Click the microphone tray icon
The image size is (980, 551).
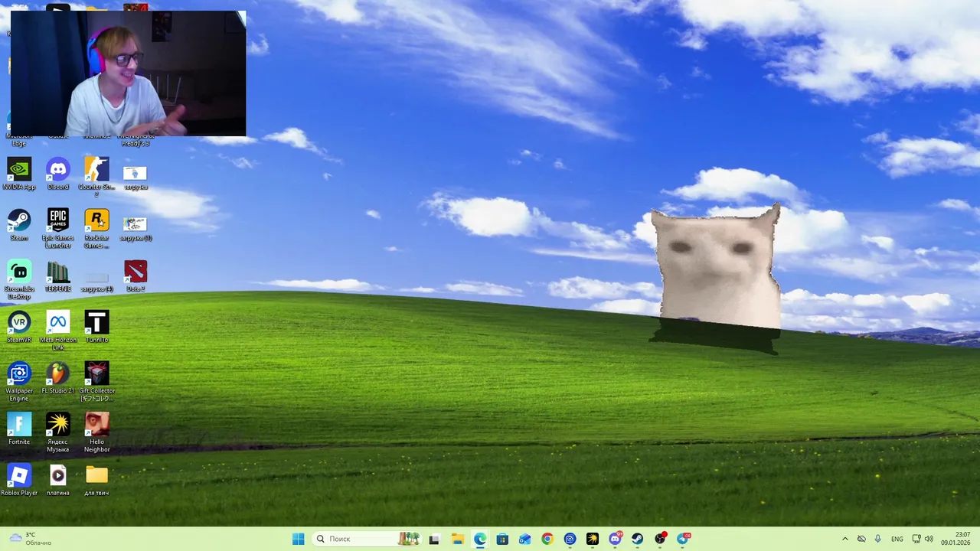[x=877, y=539]
